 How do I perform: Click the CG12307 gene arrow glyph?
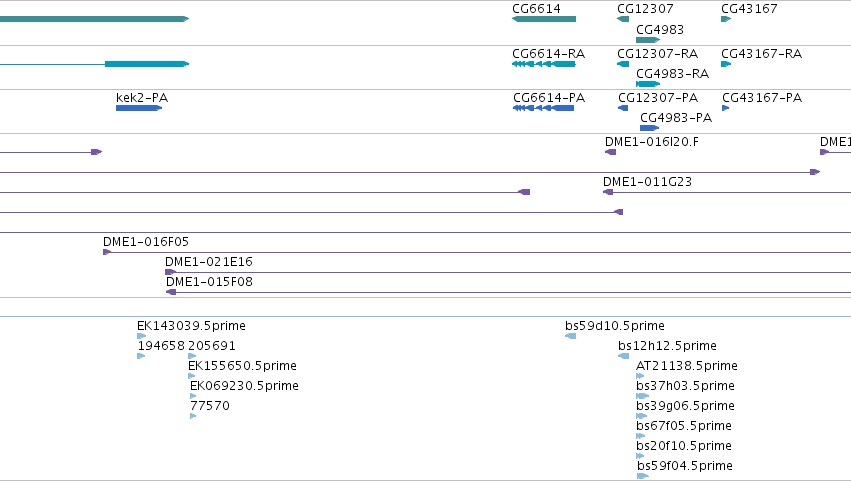click(x=623, y=19)
